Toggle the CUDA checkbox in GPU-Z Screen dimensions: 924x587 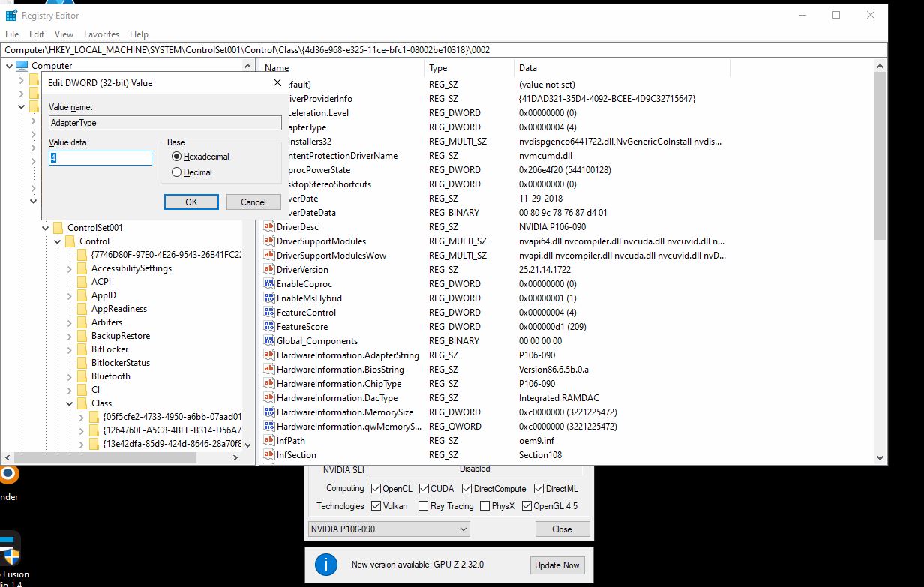point(424,489)
